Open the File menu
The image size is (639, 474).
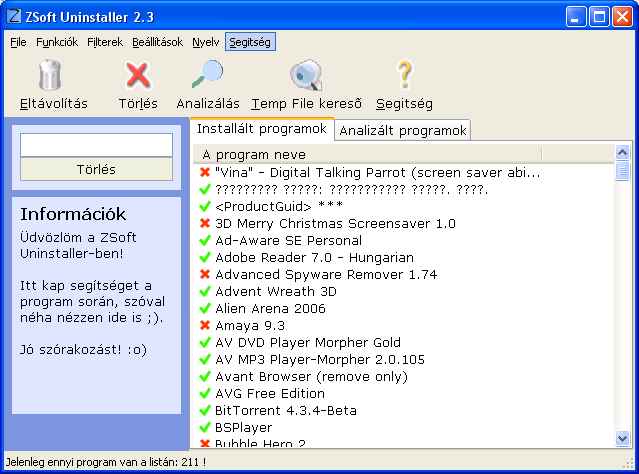coord(18,42)
